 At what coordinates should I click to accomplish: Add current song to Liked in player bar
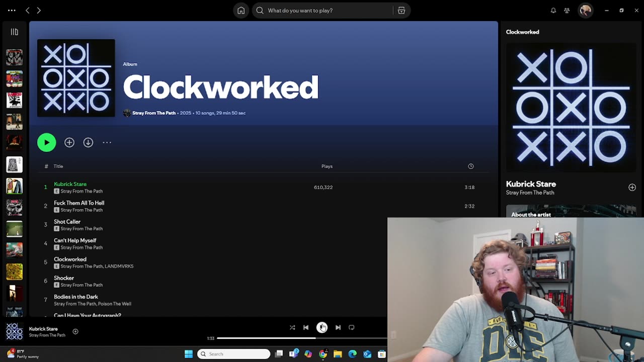75,331
